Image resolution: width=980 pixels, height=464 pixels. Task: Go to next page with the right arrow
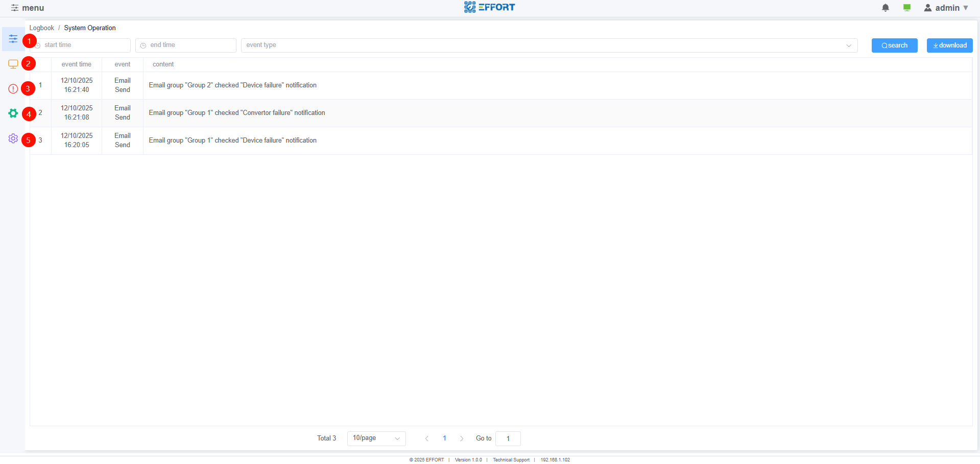(x=462, y=438)
